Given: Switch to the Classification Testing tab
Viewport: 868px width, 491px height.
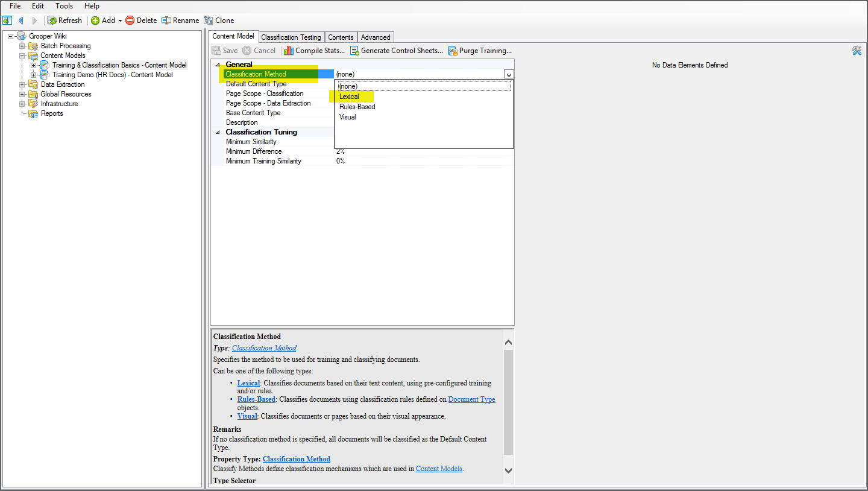Looking at the screenshot, I should click(291, 37).
